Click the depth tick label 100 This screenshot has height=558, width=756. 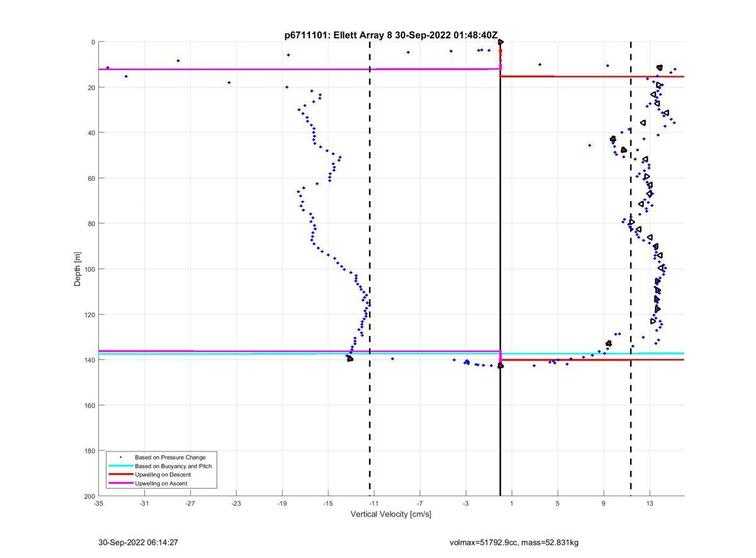tap(89, 269)
